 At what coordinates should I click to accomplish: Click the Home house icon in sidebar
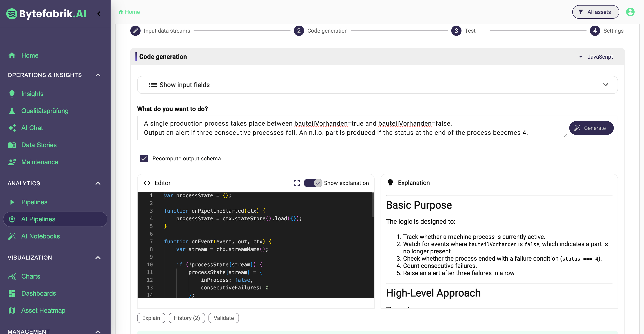click(x=12, y=55)
